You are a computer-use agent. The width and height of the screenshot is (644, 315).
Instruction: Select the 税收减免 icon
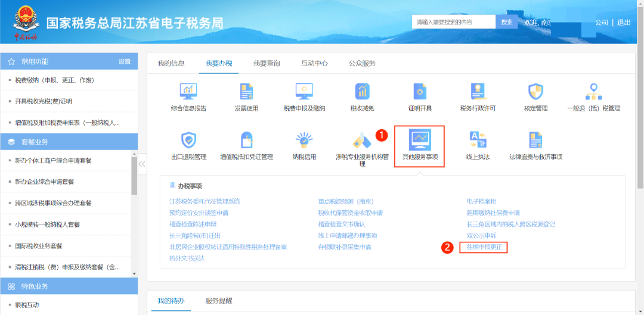(362, 92)
